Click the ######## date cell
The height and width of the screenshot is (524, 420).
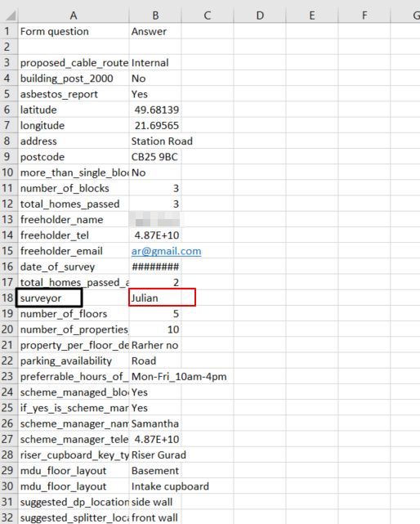(155, 266)
